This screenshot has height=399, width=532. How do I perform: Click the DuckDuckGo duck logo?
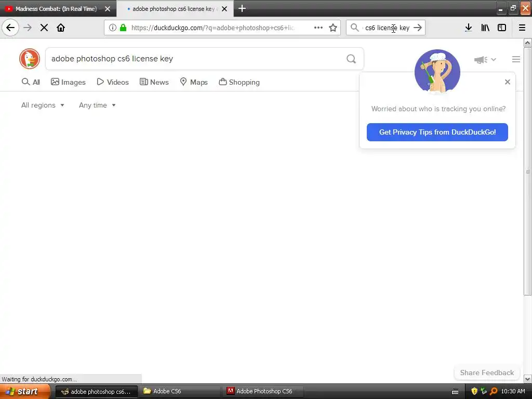[x=30, y=58]
